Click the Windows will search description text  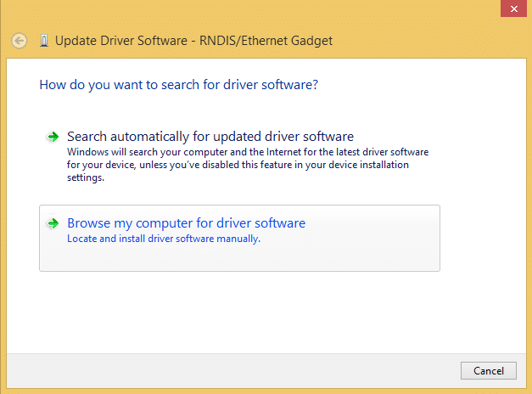(x=246, y=151)
